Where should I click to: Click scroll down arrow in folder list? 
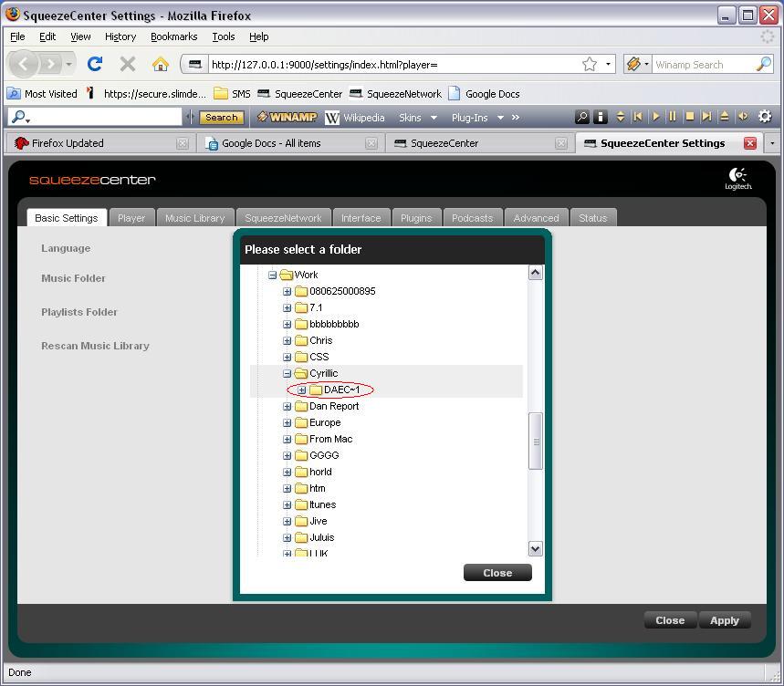pos(535,548)
